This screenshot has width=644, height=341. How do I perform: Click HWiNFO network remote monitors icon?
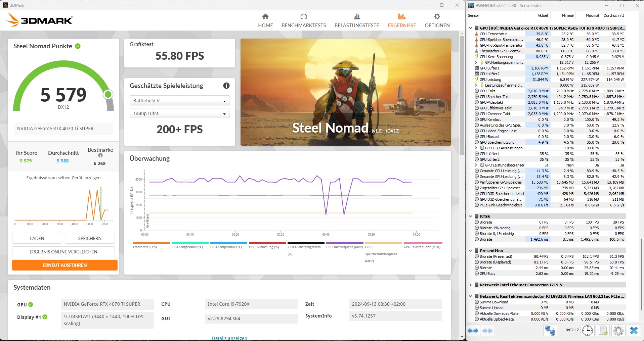(550, 331)
